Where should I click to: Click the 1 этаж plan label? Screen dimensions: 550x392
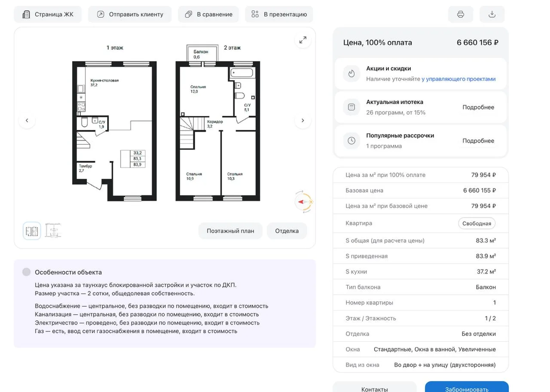(x=115, y=48)
